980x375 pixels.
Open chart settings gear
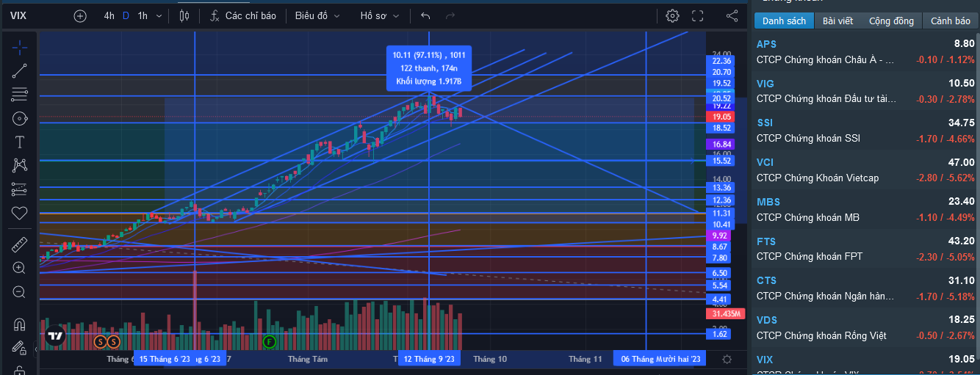(672, 15)
